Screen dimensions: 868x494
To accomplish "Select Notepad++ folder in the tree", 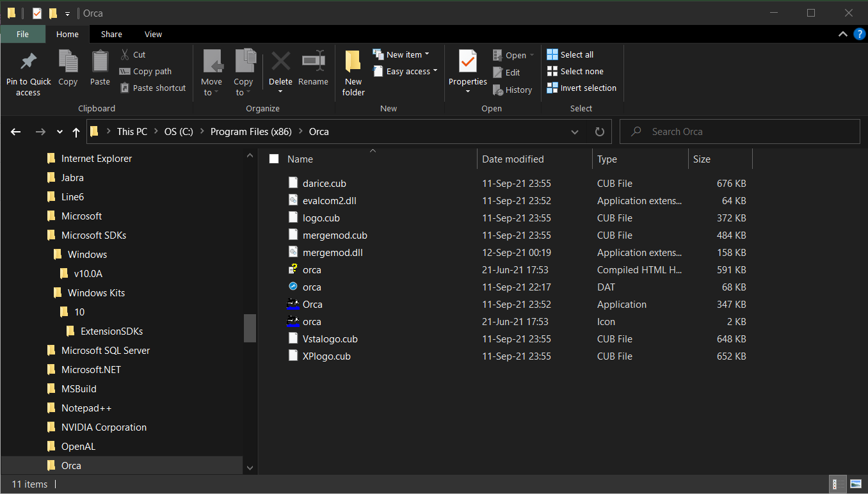I will tap(86, 408).
